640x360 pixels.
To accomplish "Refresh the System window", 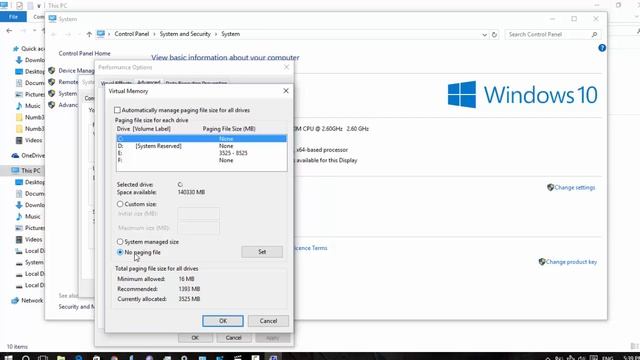I will point(494,35).
